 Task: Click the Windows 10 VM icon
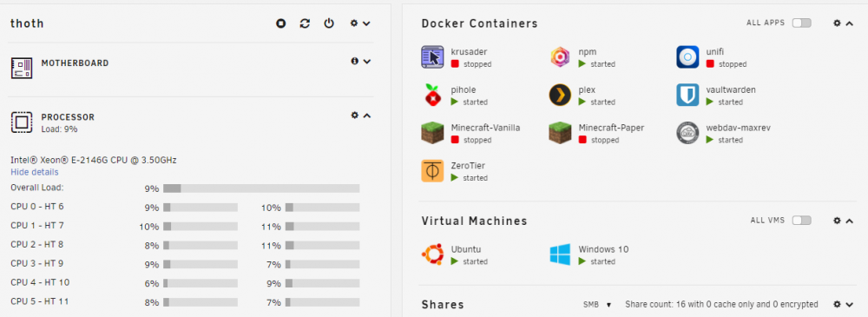coord(560,254)
